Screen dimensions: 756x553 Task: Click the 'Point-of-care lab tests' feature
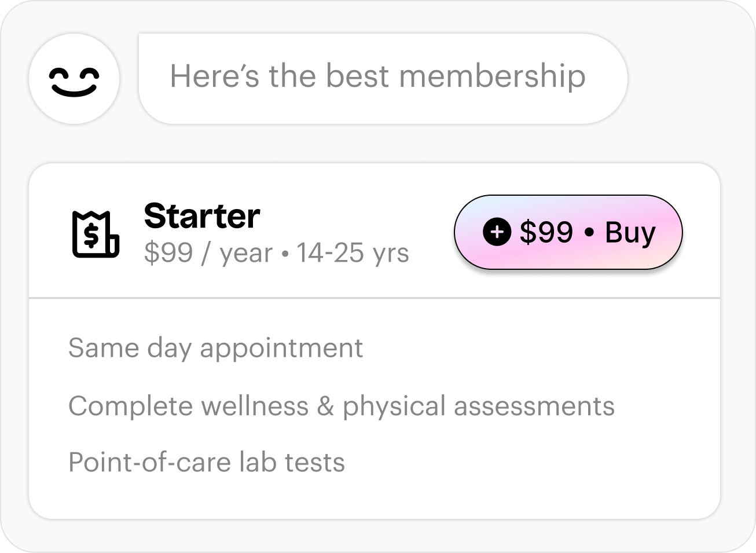click(206, 462)
